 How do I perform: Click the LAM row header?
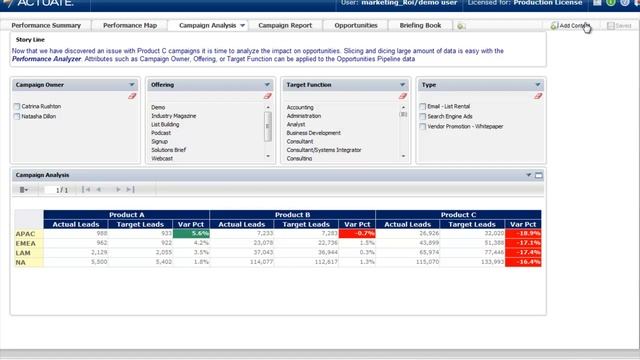point(29,253)
